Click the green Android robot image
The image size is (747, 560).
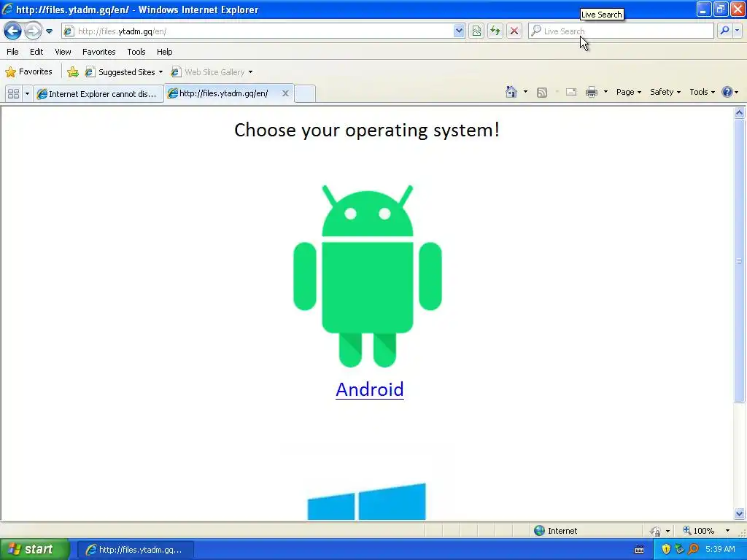pyautogui.click(x=368, y=276)
